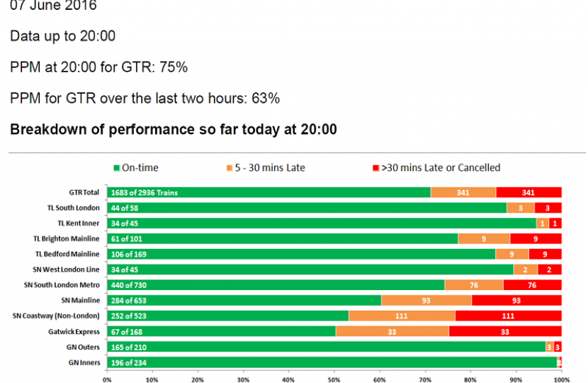Screen dimensions: 588x383
Task: Click the green GN Inners bar
Action: (332, 362)
